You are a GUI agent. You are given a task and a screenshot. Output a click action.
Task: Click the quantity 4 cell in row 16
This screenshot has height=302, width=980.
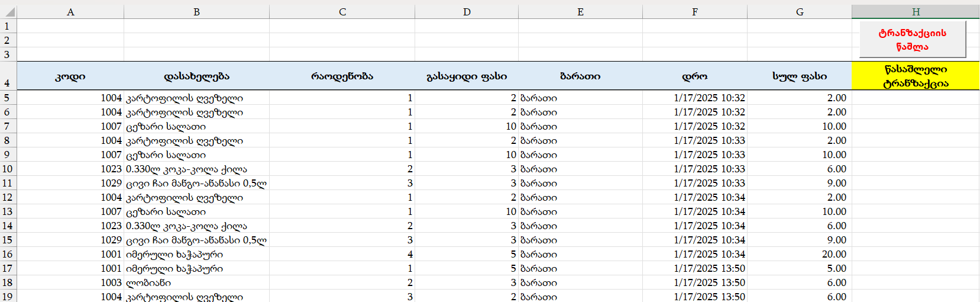click(342, 254)
